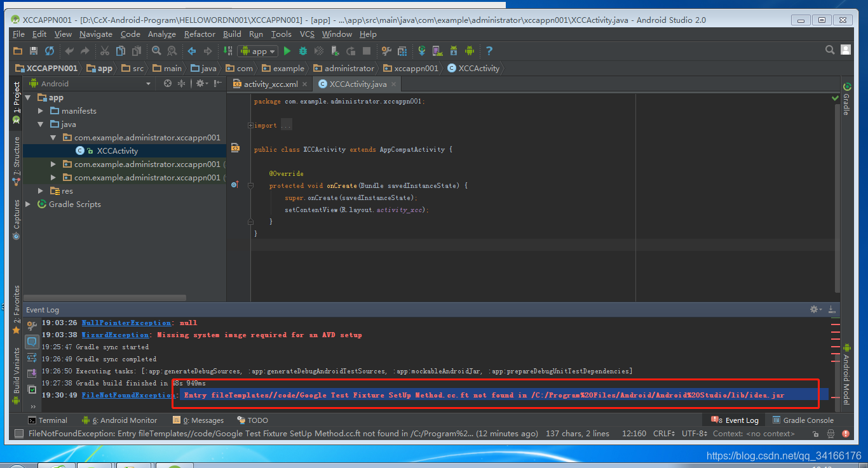
Task: Click the Open file toolbar icon
Action: coord(18,51)
